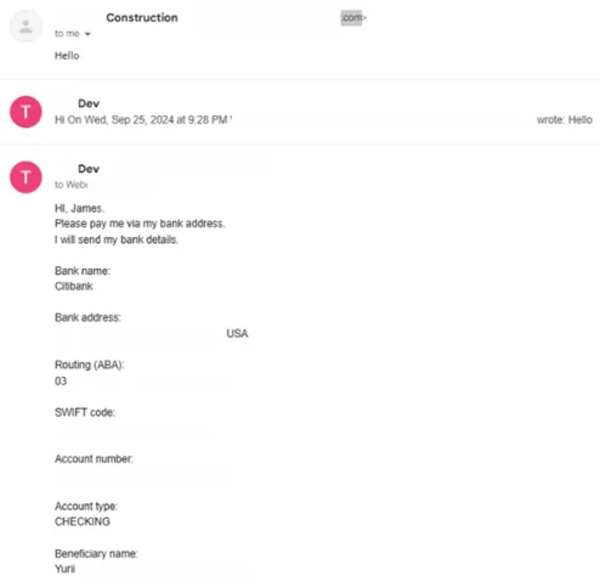Click the 'wrote: Hello' quoted snippet
The width and height of the screenshot is (600, 587).
coord(565,120)
